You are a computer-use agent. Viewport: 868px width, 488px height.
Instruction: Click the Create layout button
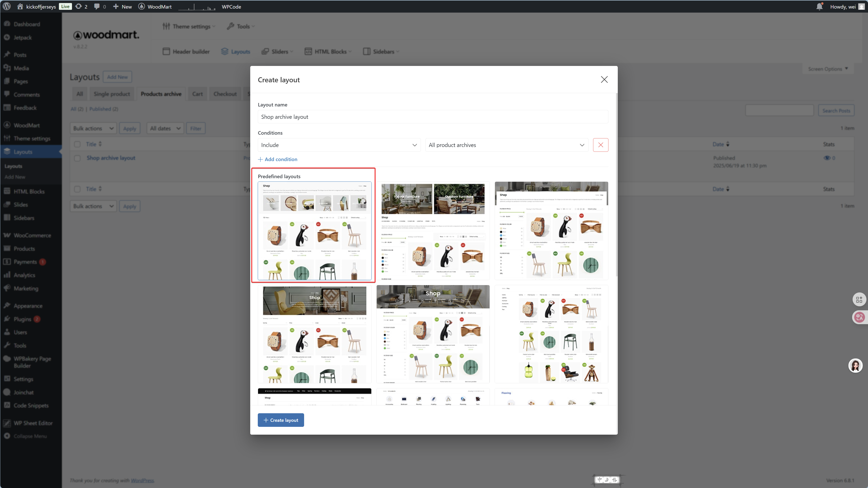pos(281,420)
